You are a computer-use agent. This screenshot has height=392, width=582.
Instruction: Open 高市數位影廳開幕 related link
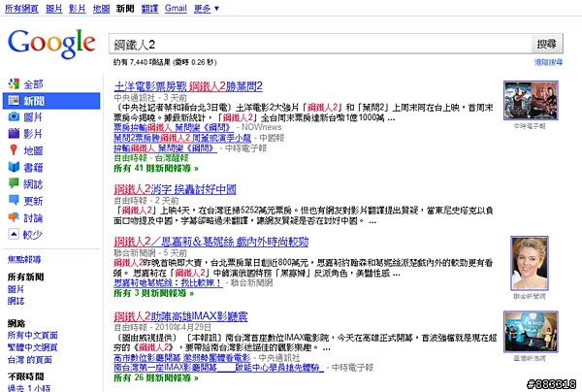(x=182, y=358)
